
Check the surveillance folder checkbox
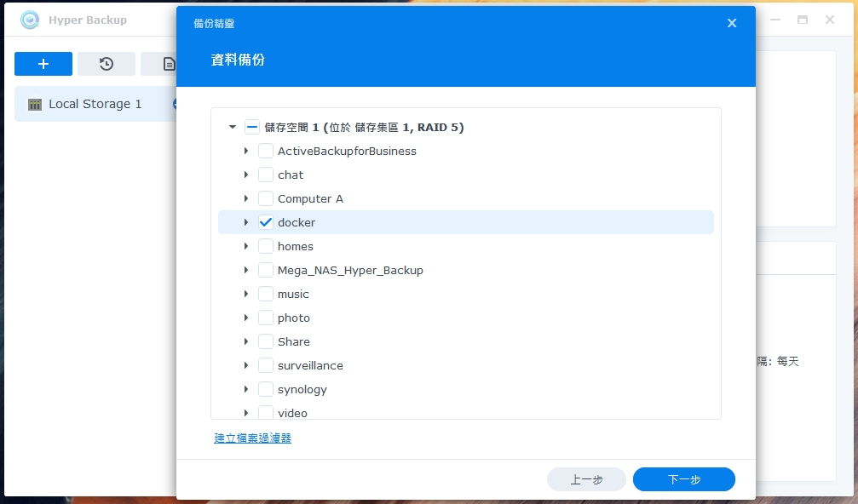click(x=265, y=365)
